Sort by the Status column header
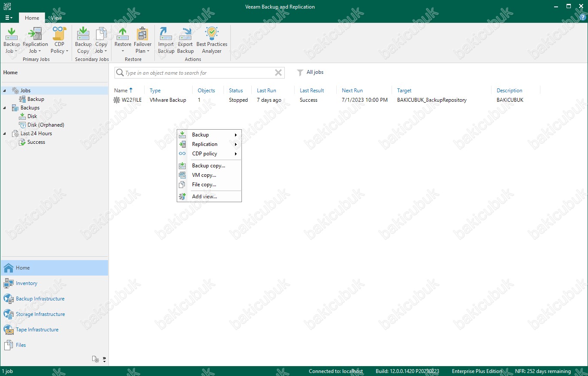Image resolution: width=588 pixels, height=376 pixels. [x=236, y=91]
